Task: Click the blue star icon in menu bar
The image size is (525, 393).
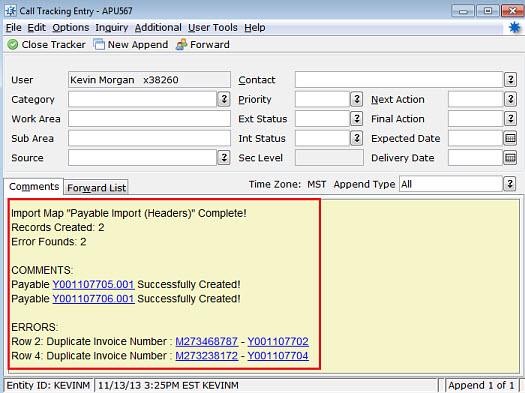Action: tap(514, 27)
